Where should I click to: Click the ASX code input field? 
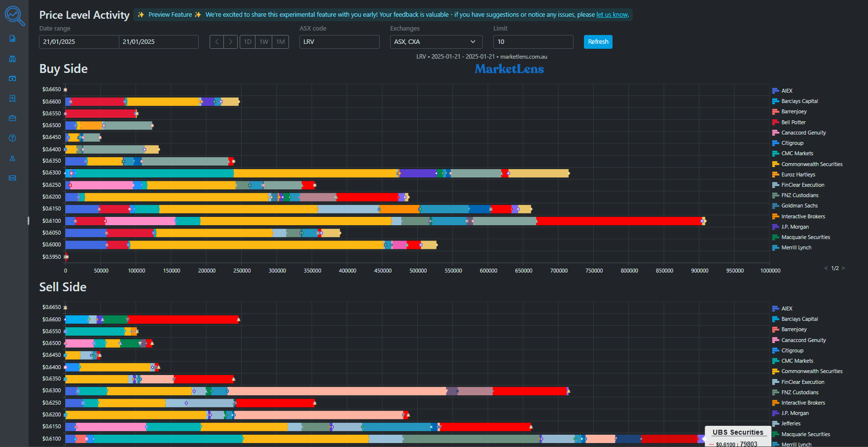tap(339, 42)
